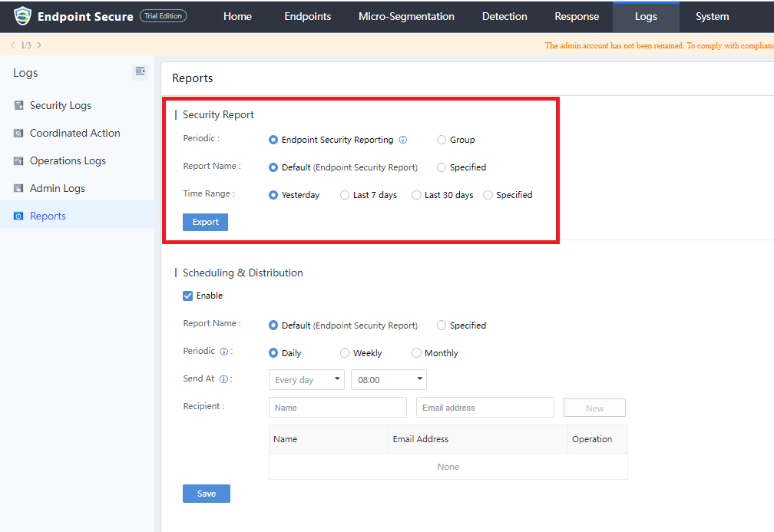Click the Security Logs sidebar icon
This screenshot has height=532, width=774.
[18, 105]
